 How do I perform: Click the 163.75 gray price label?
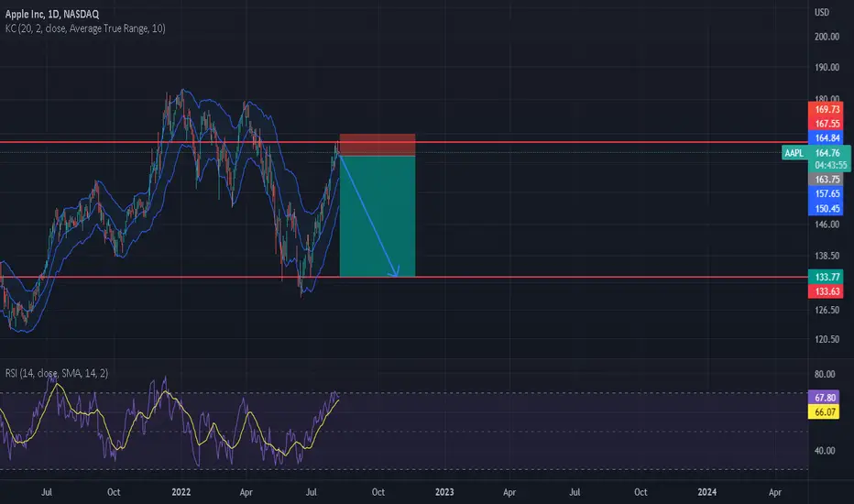(x=826, y=180)
